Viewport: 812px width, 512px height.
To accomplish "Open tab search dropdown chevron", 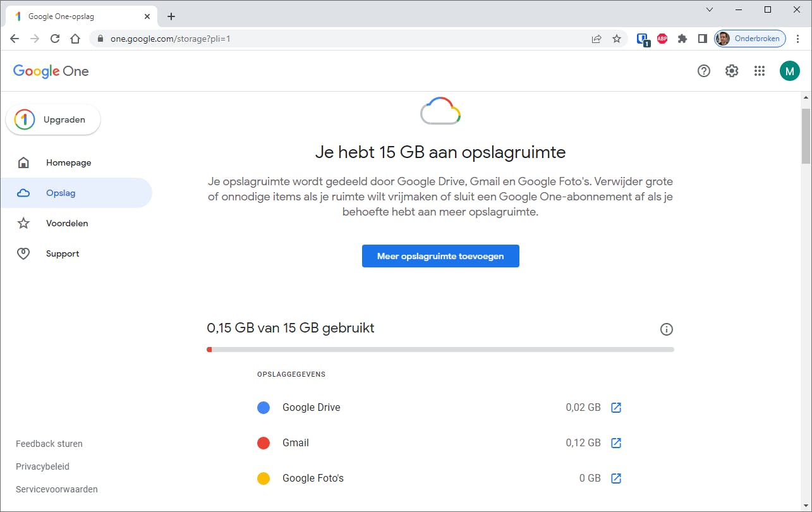I will (710, 9).
